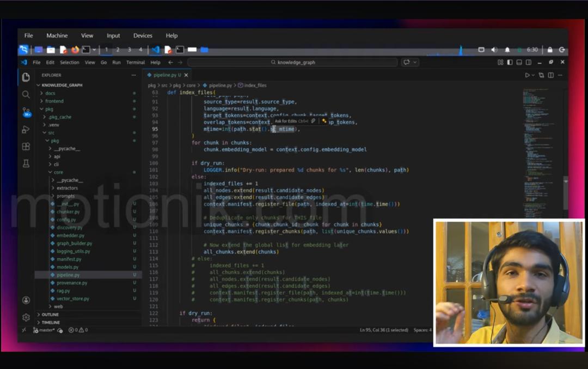Toggle the bottom Panel layout button
This screenshot has width=588, height=369.
click(x=519, y=63)
